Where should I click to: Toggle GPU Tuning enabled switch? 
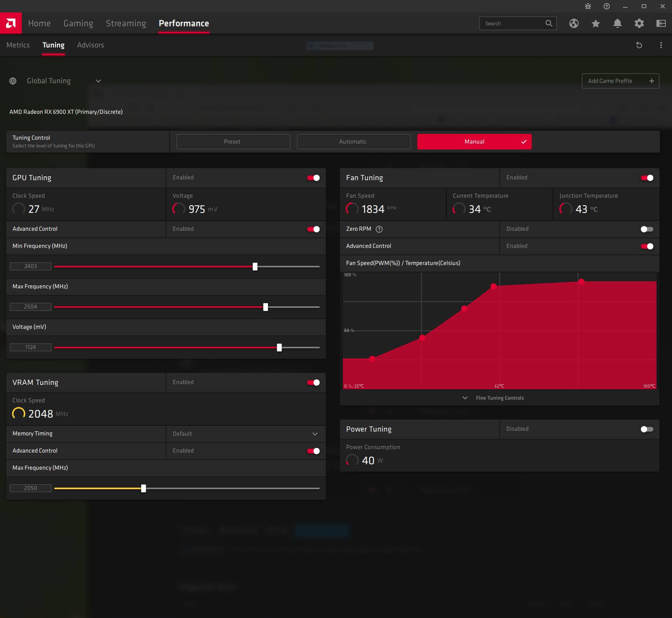pyautogui.click(x=313, y=178)
